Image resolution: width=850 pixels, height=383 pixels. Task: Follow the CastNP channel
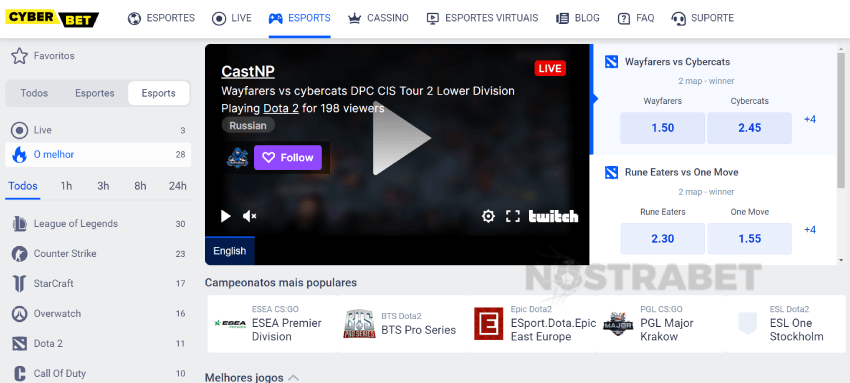tap(288, 158)
